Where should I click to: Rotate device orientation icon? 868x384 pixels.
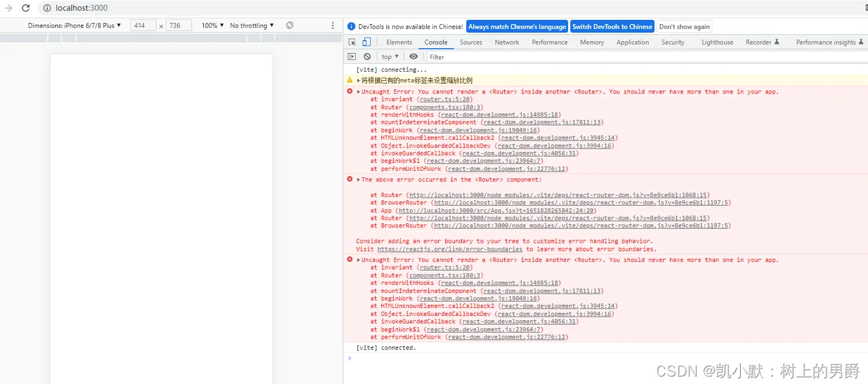point(290,25)
